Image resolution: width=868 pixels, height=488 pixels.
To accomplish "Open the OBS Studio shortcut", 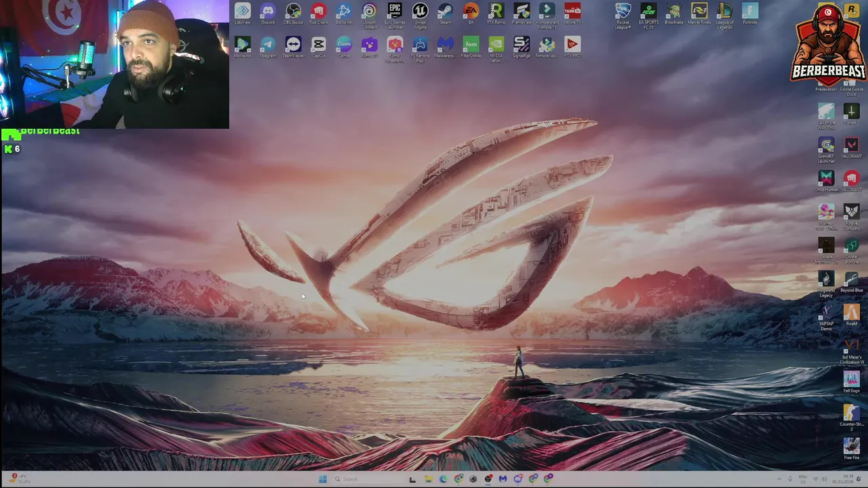I will (293, 14).
